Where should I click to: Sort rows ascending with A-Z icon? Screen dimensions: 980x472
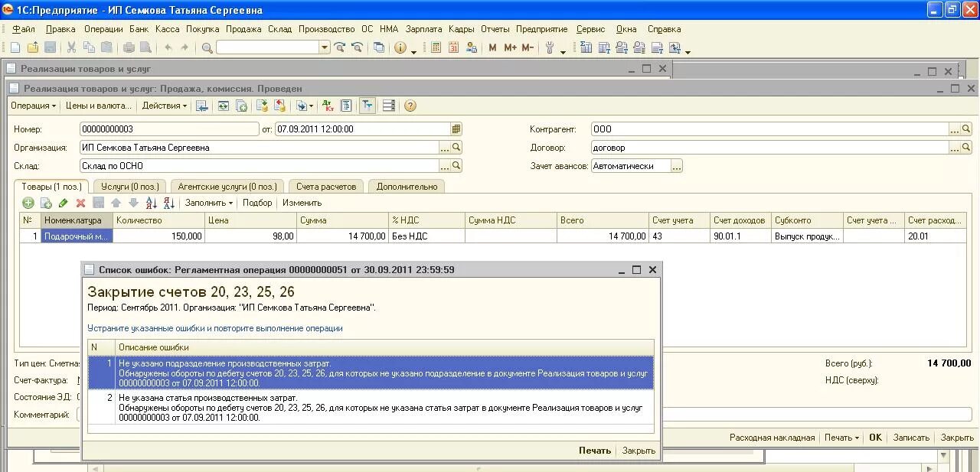[151, 203]
